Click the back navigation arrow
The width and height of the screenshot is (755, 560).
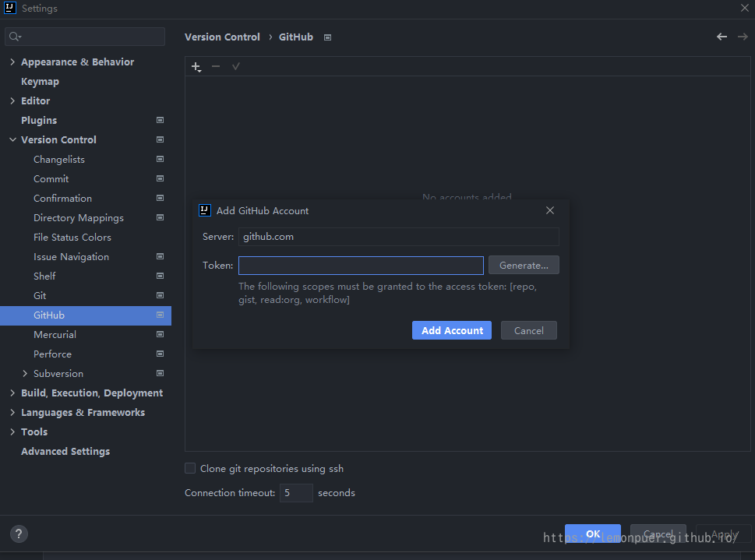[x=721, y=37]
